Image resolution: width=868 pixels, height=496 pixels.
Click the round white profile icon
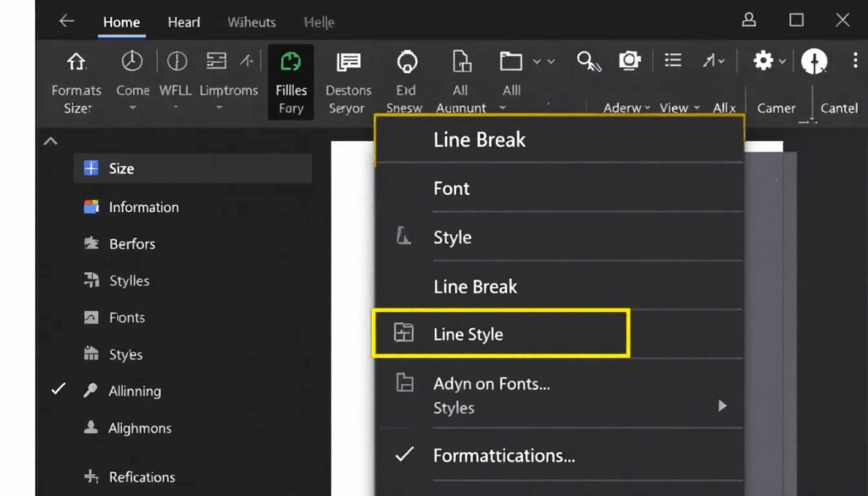(x=814, y=61)
